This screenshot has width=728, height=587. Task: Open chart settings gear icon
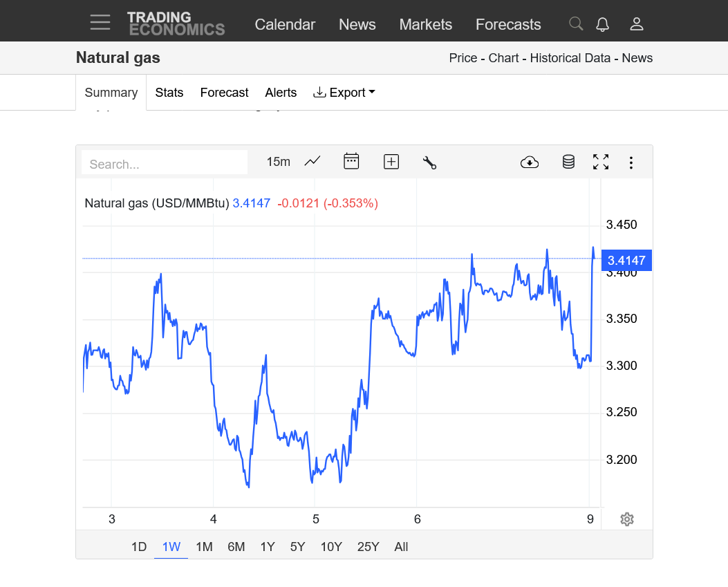pos(627,519)
